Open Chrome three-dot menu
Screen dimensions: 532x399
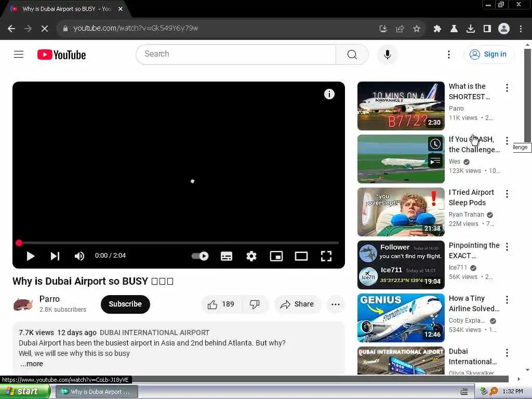tap(521, 29)
